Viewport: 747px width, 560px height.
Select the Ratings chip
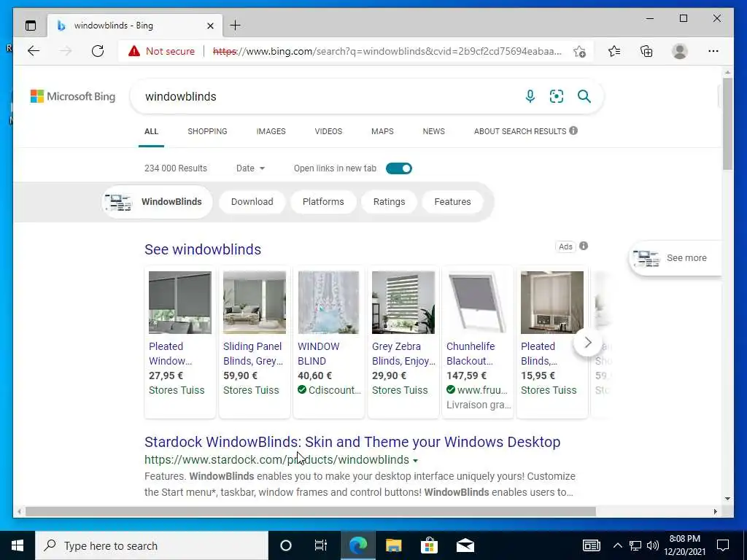tap(390, 202)
